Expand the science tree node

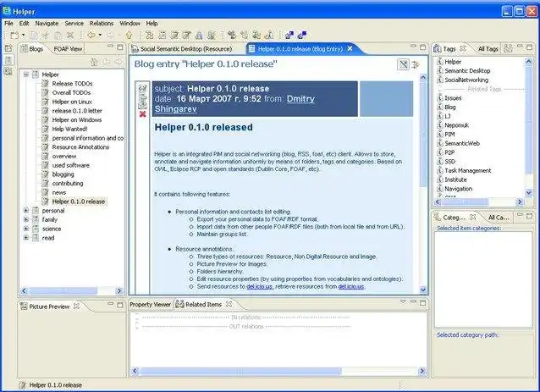coord(26,229)
